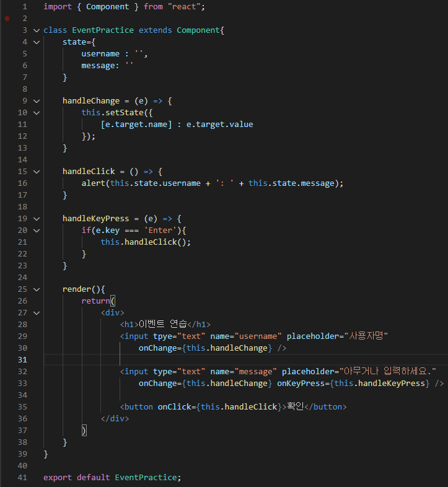Click 'handleChange' definition on line 9
The height and width of the screenshot is (487, 448).
coord(91,101)
